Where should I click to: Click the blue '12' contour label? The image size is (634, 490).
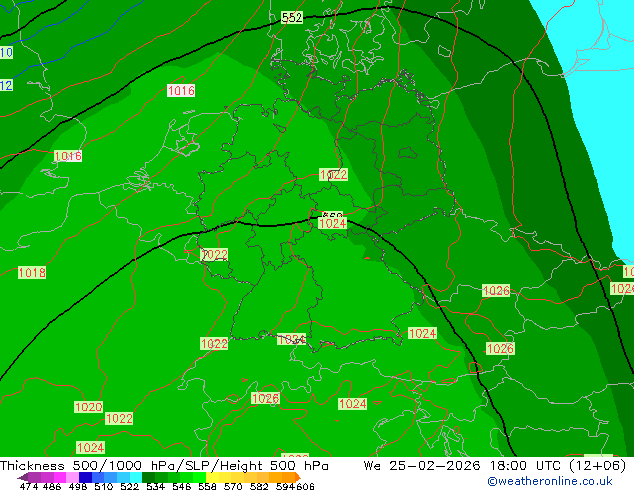point(6,85)
